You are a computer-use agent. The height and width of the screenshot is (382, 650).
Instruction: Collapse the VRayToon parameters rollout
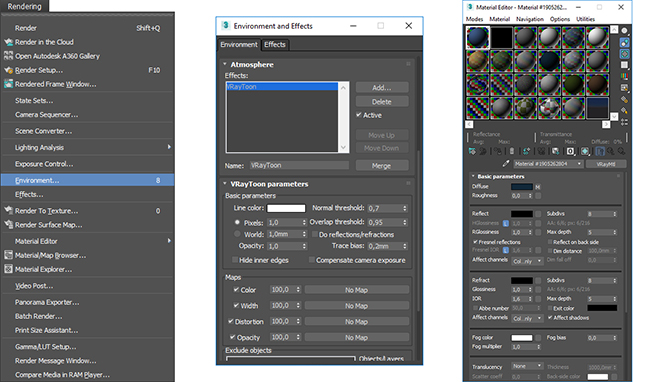(x=225, y=184)
